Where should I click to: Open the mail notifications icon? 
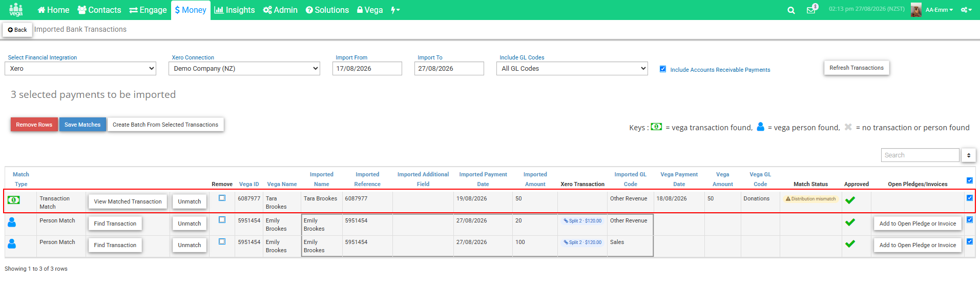click(811, 10)
